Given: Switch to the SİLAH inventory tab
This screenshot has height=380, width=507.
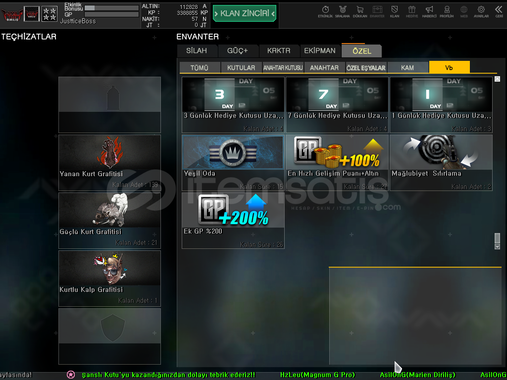Looking at the screenshot, I should [x=197, y=51].
